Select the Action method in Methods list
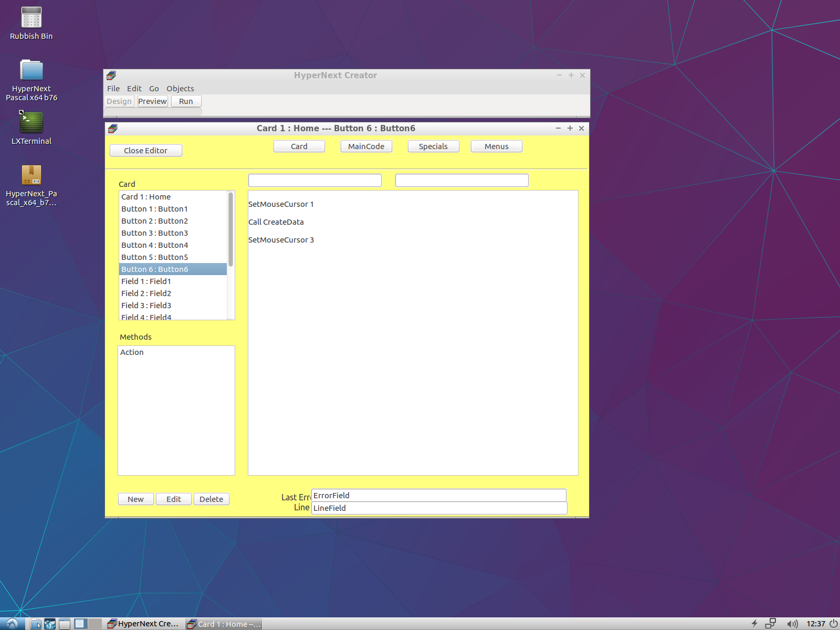Viewport: 840px width, 630px height. pyautogui.click(x=132, y=352)
